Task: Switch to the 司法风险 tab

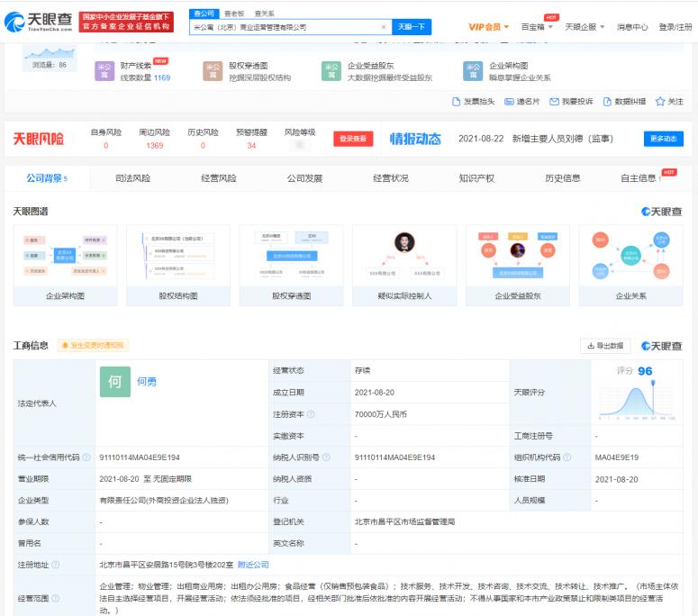Action: [x=133, y=178]
